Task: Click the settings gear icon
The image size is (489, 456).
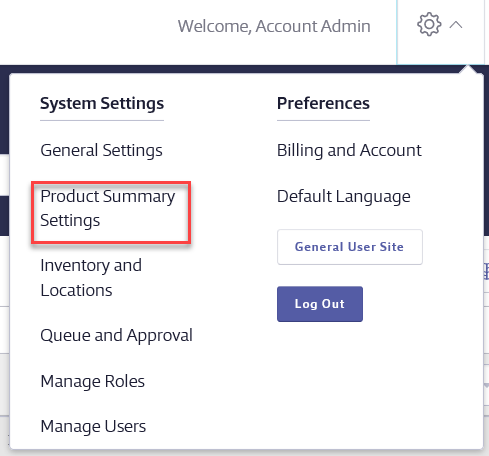Action: (x=429, y=24)
